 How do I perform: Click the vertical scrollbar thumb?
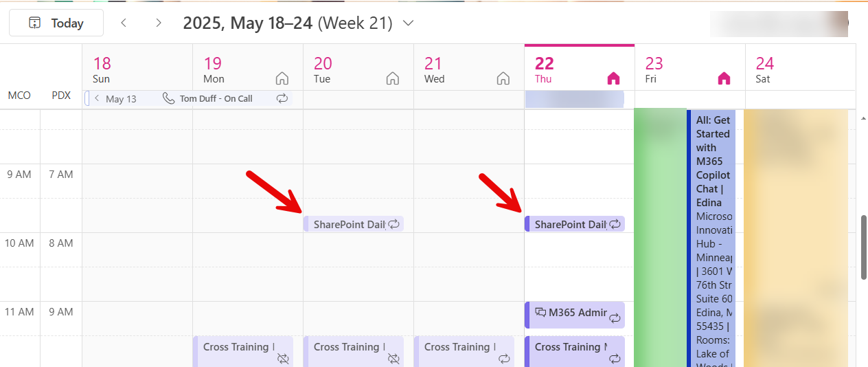tap(864, 247)
